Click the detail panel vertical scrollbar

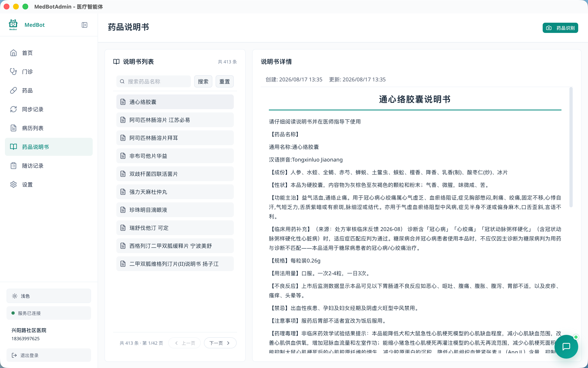pyautogui.click(x=571, y=147)
